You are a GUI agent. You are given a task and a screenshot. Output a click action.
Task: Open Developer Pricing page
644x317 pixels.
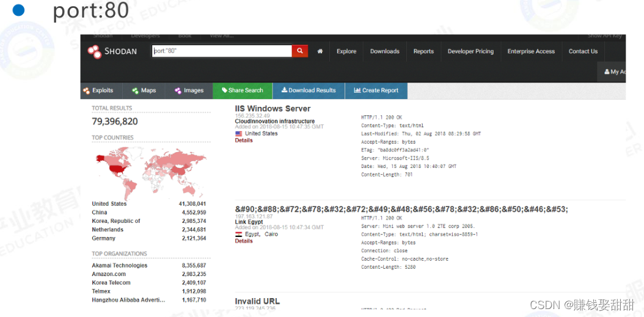470,51
